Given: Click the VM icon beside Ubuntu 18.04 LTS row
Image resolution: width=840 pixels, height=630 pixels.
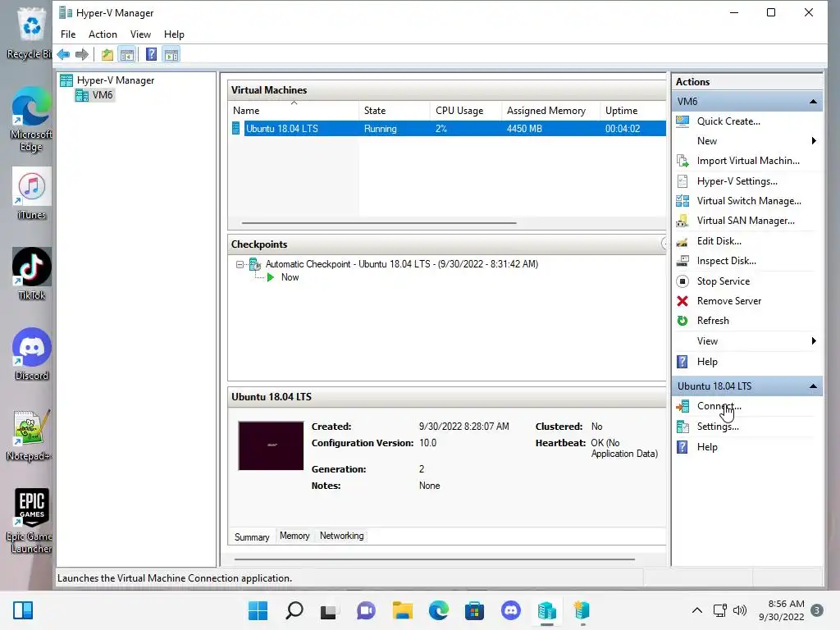Looking at the screenshot, I should point(235,129).
